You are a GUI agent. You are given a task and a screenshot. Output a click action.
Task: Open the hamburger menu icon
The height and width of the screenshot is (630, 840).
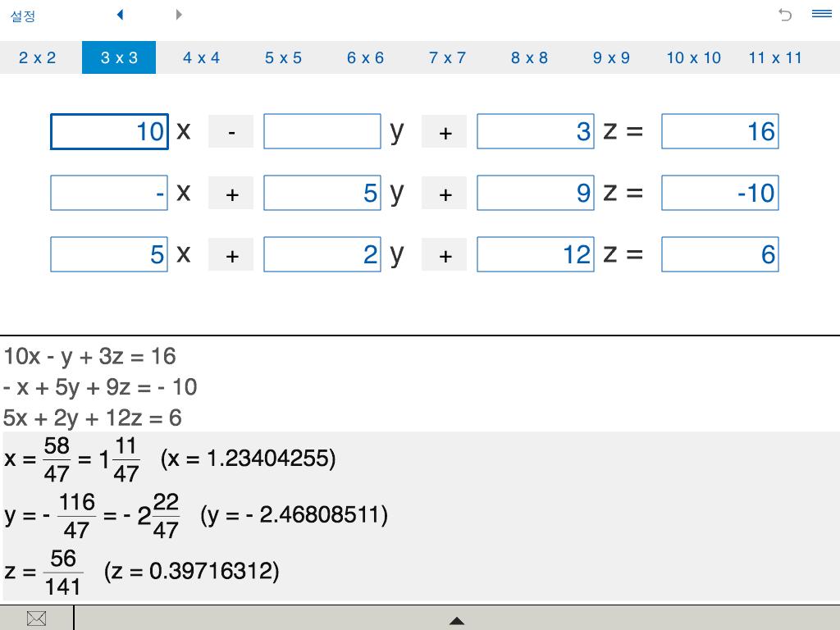pyautogui.click(x=822, y=13)
